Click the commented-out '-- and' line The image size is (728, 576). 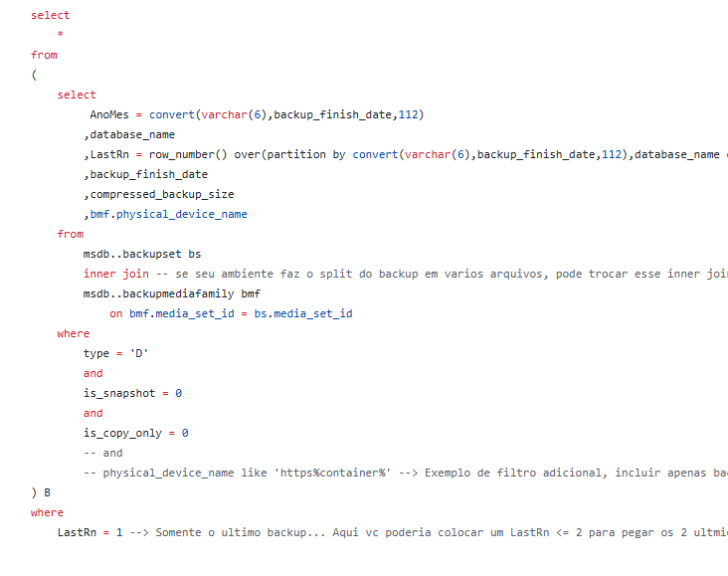pyautogui.click(x=103, y=454)
